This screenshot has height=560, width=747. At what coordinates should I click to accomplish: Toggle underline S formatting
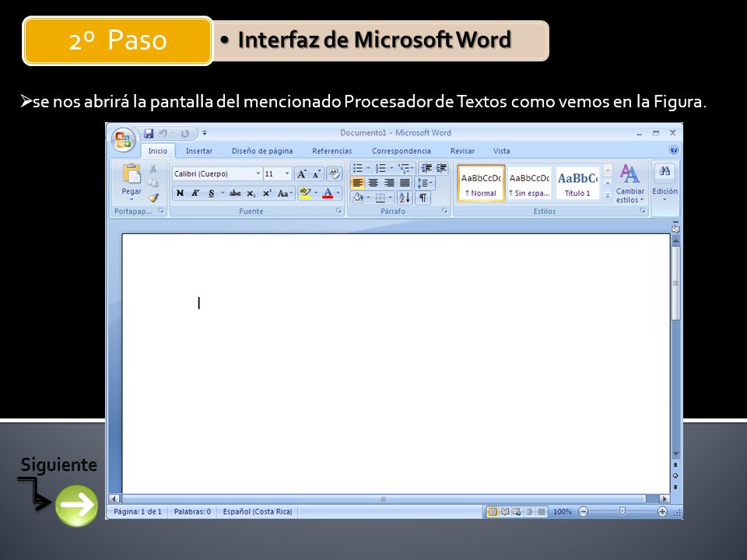[x=211, y=194]
